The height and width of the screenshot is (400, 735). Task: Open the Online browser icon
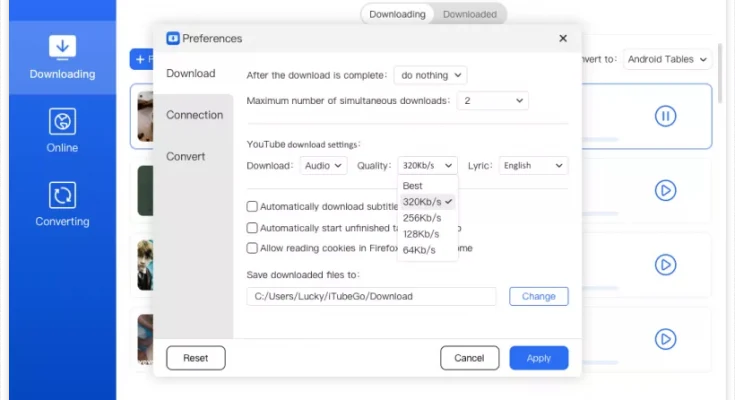pyautogui.click(x=62, y=131)
